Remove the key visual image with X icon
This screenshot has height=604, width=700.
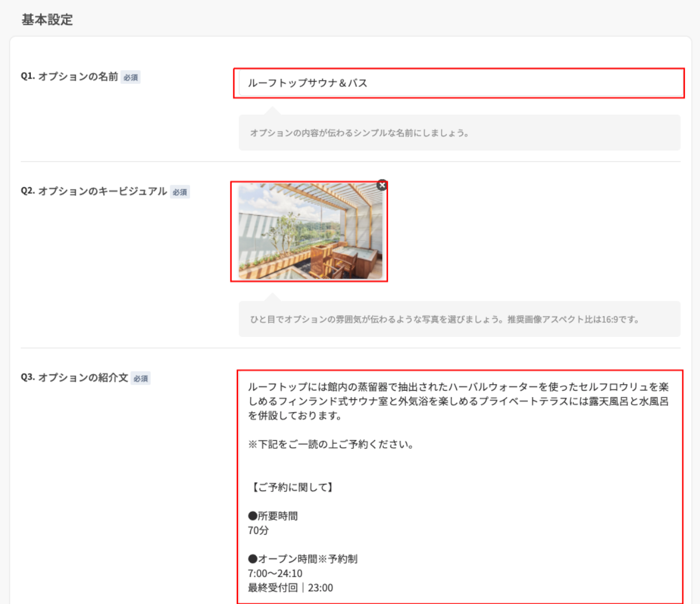pyautogui.click(x=382, y=185)
